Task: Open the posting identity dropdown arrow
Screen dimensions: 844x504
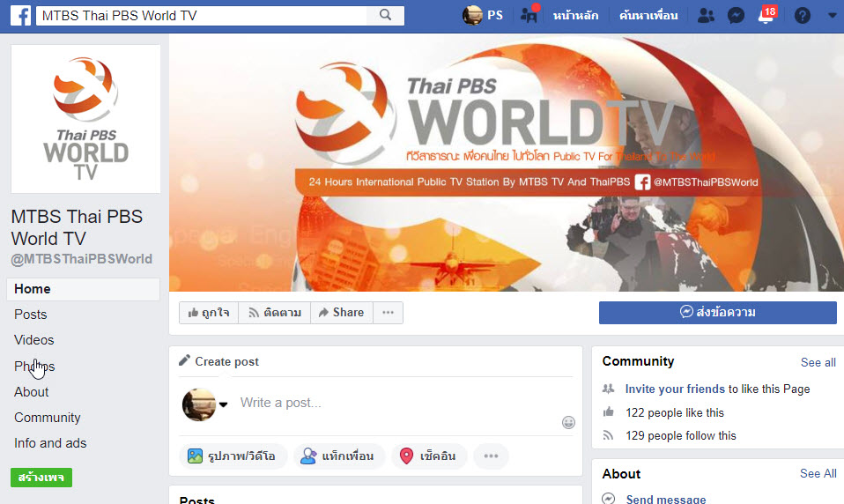Action: (224, 404)
